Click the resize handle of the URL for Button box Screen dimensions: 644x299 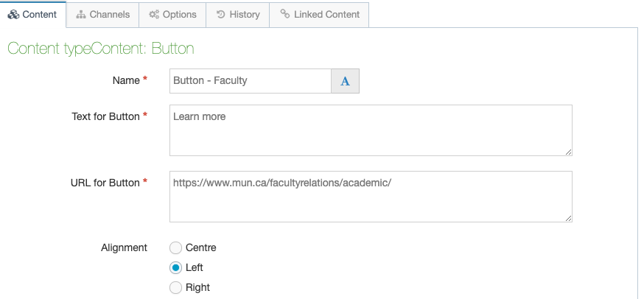(x=568, y=218)
